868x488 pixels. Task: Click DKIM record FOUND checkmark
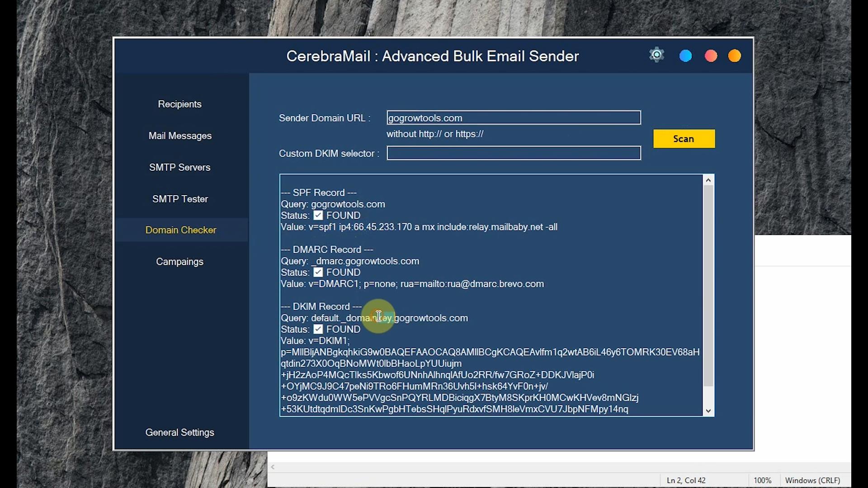318,329
